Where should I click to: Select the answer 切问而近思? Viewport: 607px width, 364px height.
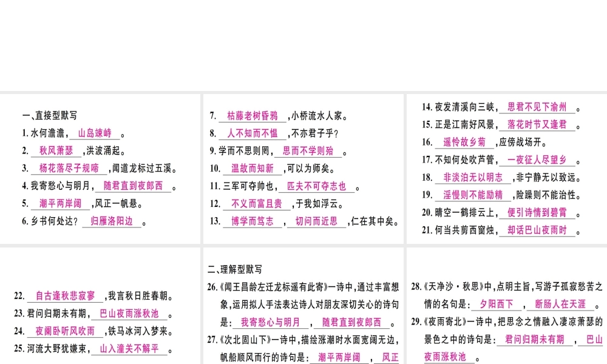click(x=317, y=221)
